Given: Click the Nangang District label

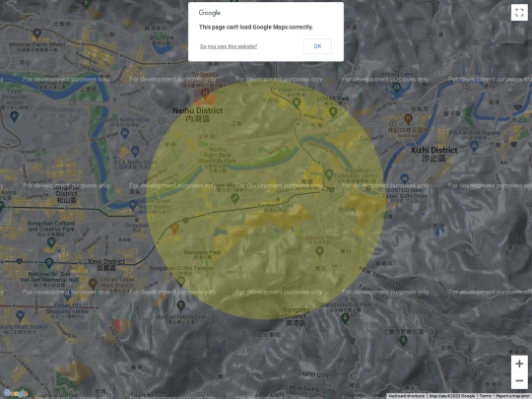Looking at the screenshot, I should click(296, 316).
